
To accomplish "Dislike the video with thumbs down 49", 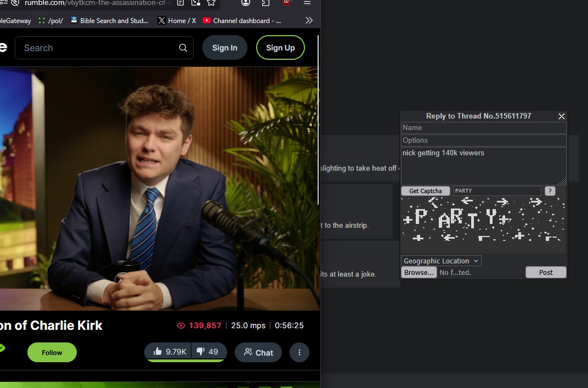I will click(x=209, y=352).
